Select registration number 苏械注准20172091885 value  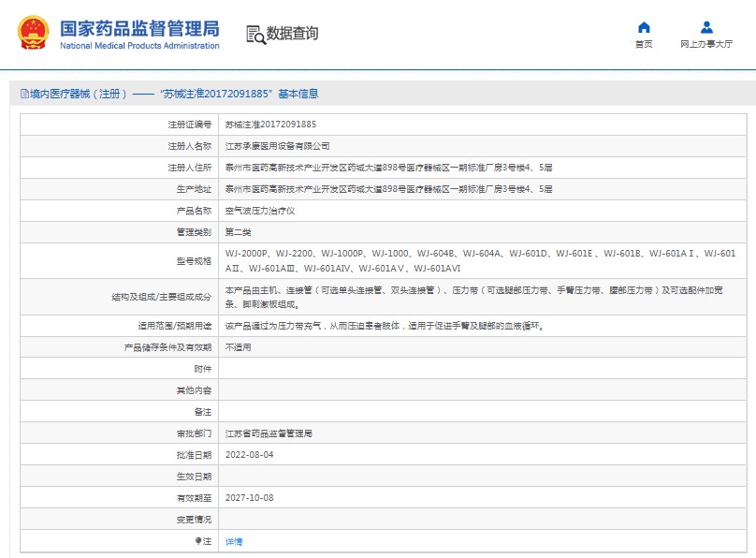[270, 125]
